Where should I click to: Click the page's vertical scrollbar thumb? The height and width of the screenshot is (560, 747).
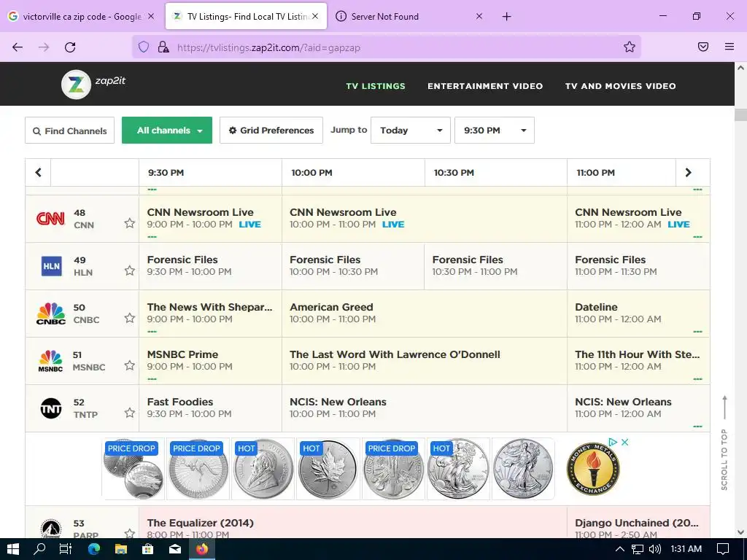[x=740, y=114]
